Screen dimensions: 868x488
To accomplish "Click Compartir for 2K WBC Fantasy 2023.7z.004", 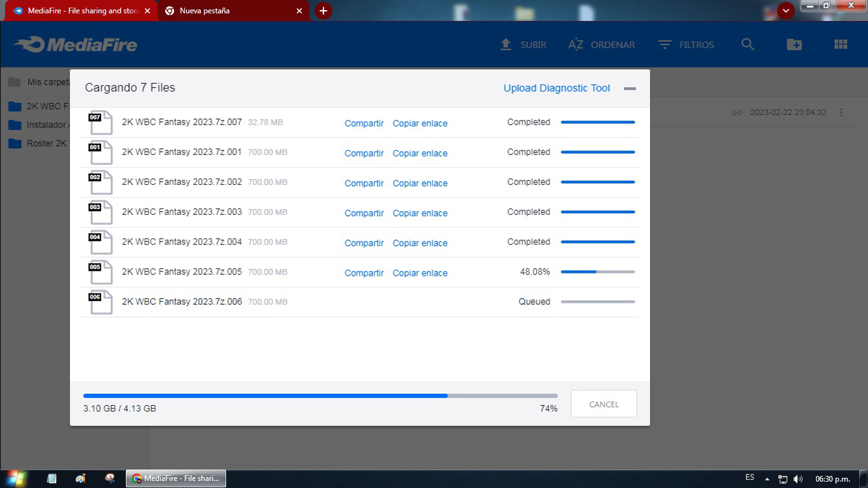I will [x=364, y=243].
